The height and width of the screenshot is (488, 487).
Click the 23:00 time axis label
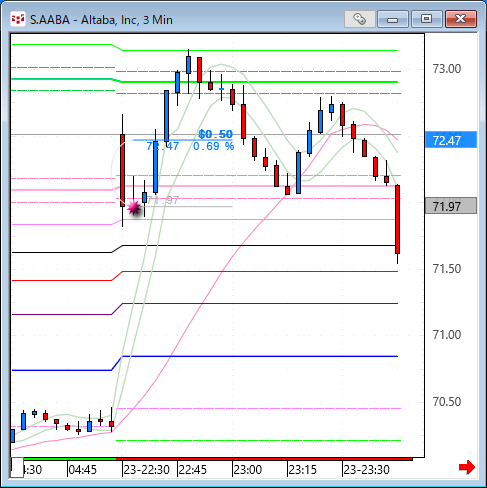click(x=247, y=470)
